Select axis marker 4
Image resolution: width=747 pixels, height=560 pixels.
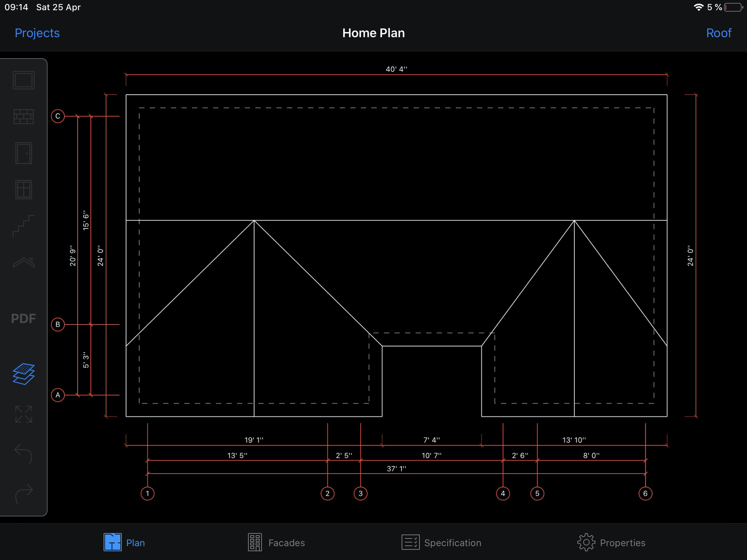[503, 493]
